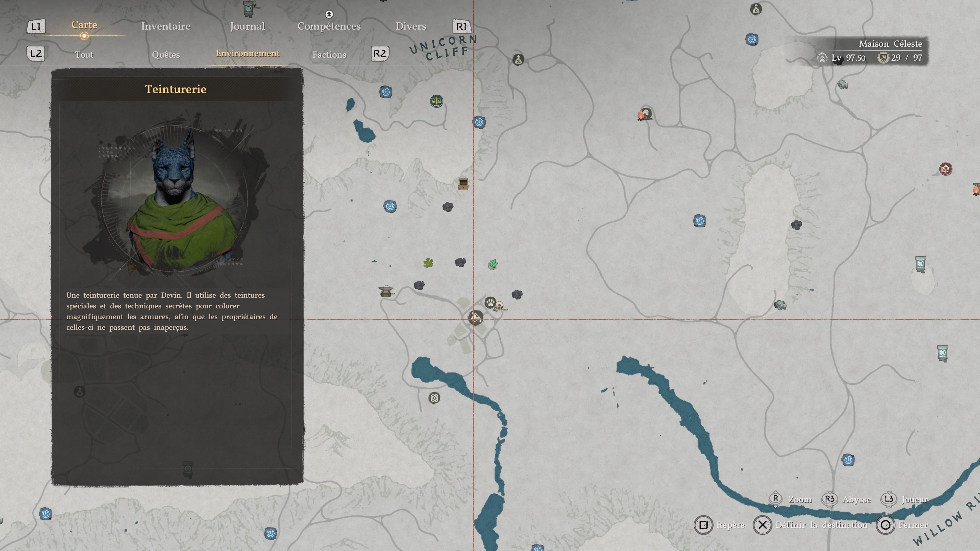This screenshot has width=980, height=551.
Task: Click the Repère button
Action: 720,525
